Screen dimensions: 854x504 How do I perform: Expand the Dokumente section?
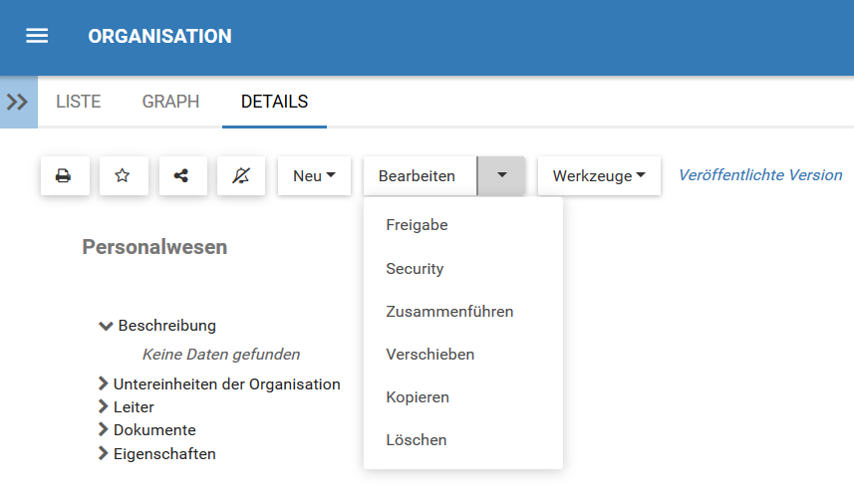click(x=103, y=430)
